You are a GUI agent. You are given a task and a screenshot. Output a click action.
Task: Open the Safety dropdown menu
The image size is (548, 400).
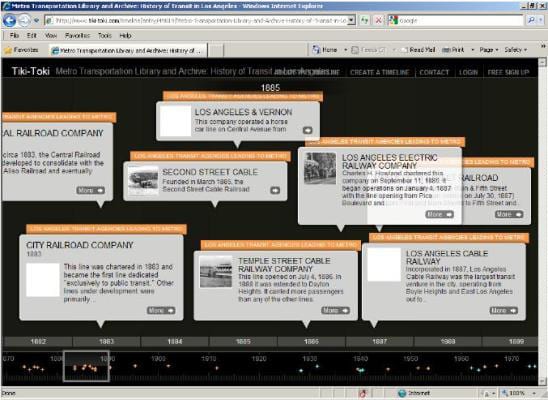click(515, 50)
